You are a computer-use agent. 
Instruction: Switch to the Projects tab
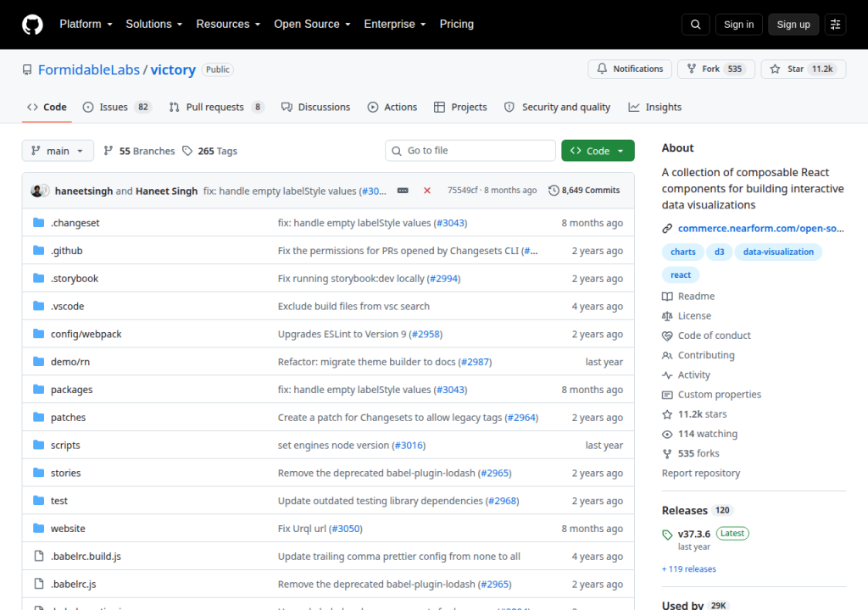point(460,107)
